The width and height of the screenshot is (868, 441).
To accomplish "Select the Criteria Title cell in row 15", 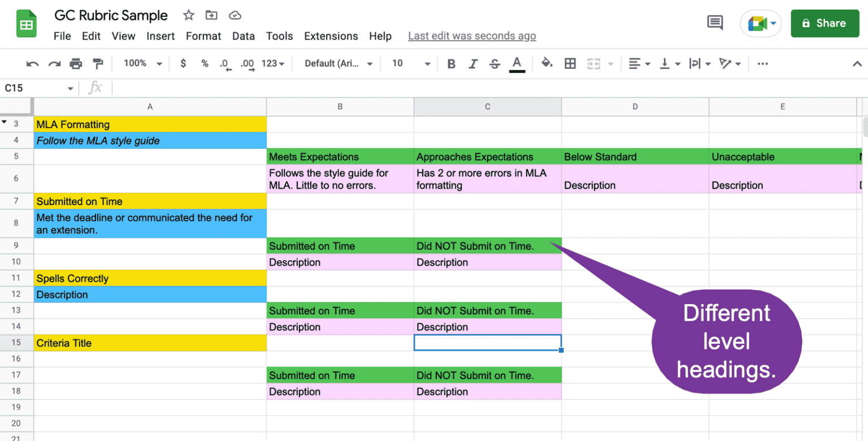I will click(150, 343).
